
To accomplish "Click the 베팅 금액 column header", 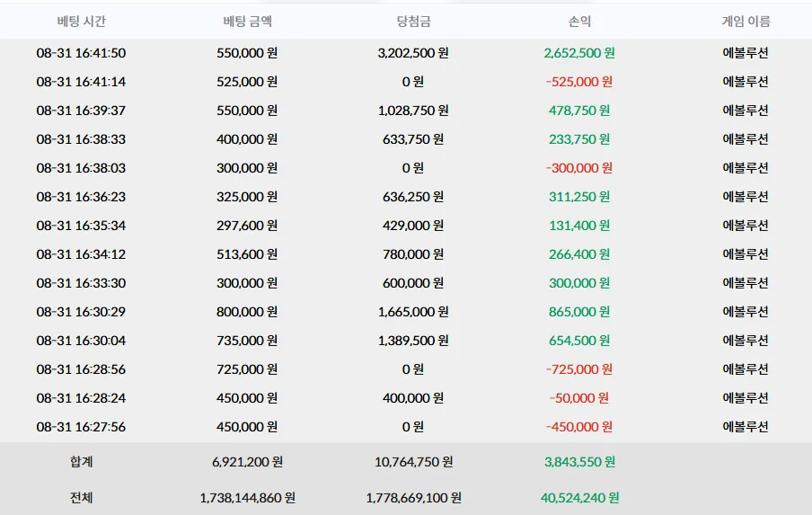I will (x=248, y=22).
